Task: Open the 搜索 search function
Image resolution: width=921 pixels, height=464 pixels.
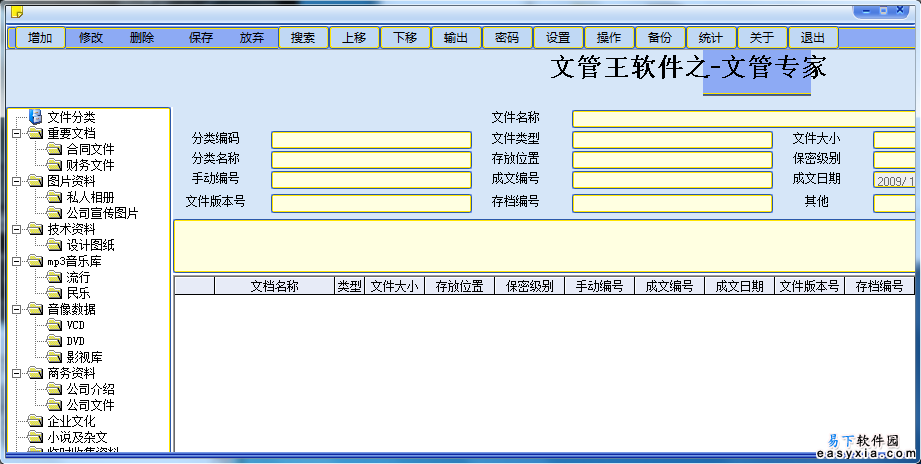Action: [x=303, y=38]
